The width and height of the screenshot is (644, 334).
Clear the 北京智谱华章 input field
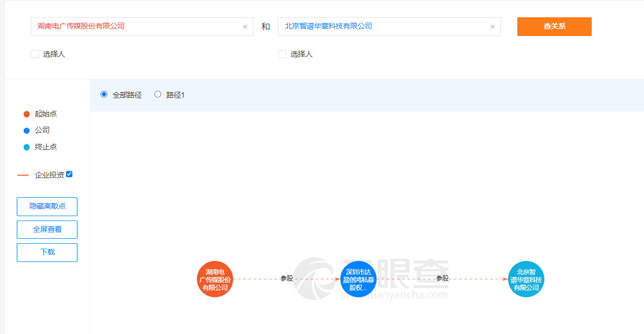click(492, 27)
